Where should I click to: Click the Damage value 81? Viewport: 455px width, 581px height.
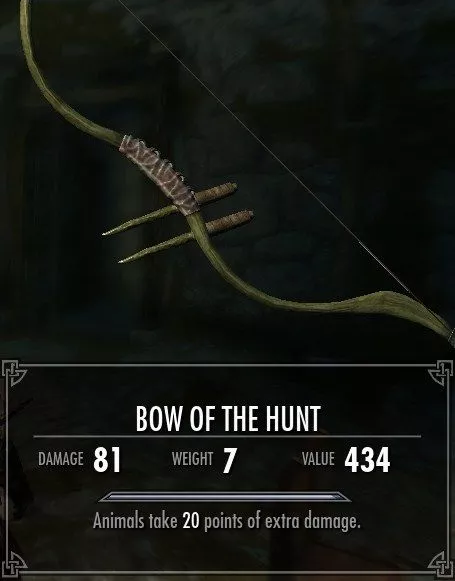pos(107,459)
